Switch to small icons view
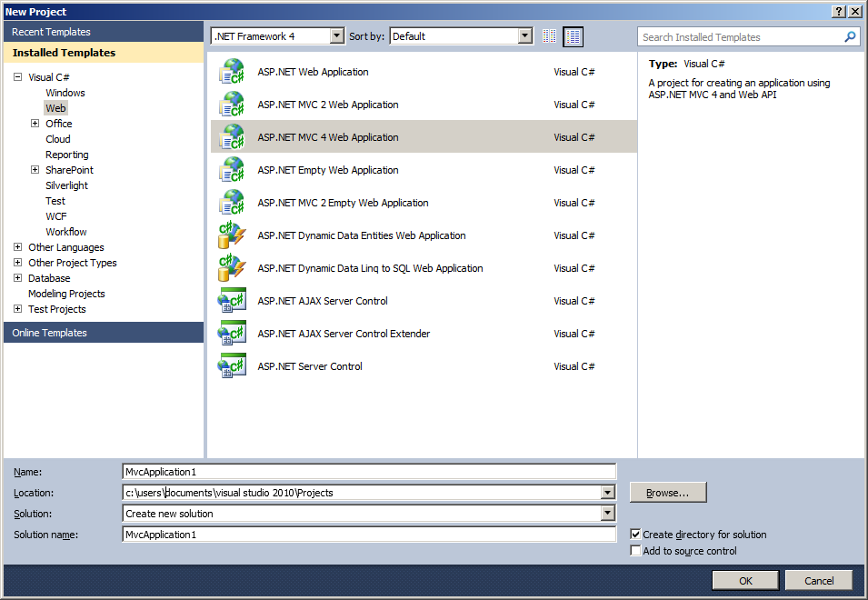Viewport: 868px width, 600px height. [549, 36]
